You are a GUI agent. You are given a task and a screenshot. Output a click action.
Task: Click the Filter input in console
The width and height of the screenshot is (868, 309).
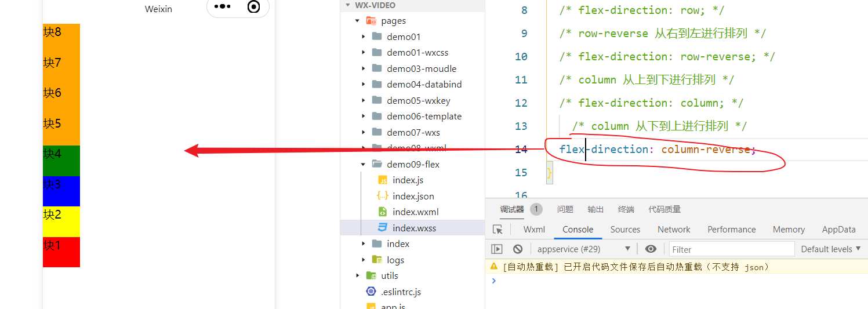coord(731,249)
